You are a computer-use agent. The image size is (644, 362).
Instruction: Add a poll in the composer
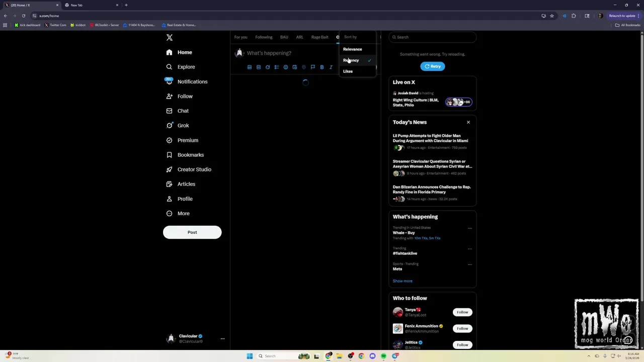click(x=277, y=67)
